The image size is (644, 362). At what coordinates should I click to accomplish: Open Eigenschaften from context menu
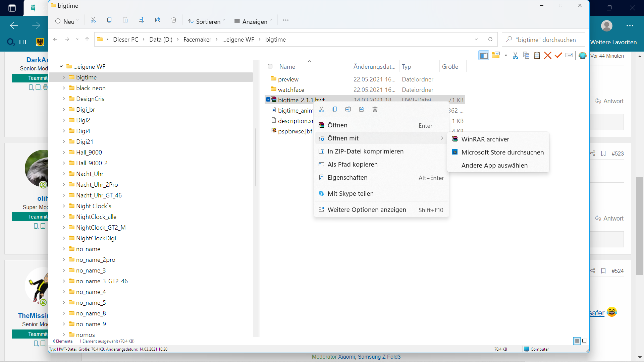pos(381,177)
